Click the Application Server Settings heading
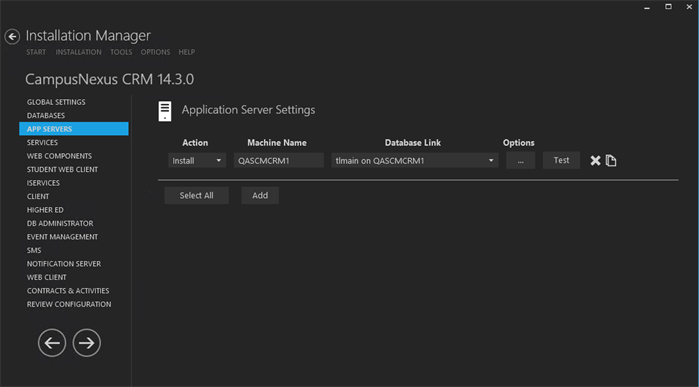Viewport: 699px width, 387px height. tap(248, 110)
